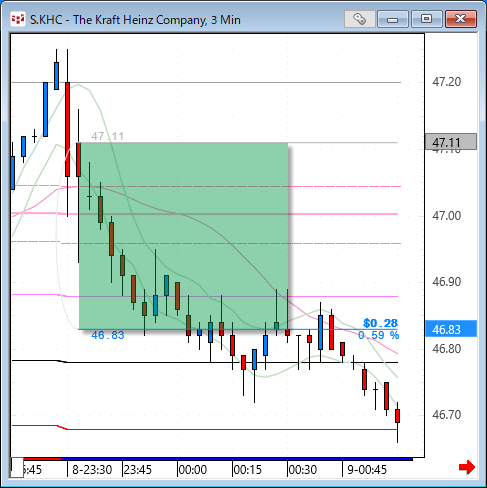Click the 9-00:45 time axis label
This screenshot has width=487, height=488.
367,470
